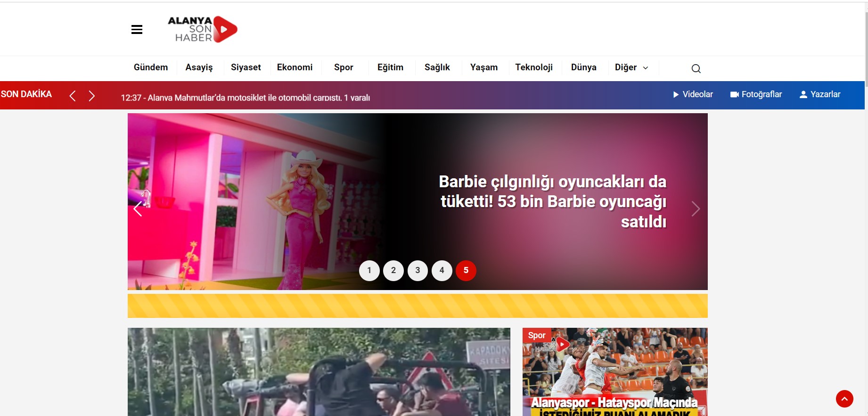
Task: Open the Barbie çılgınlığı headline article
Action: 553,201
